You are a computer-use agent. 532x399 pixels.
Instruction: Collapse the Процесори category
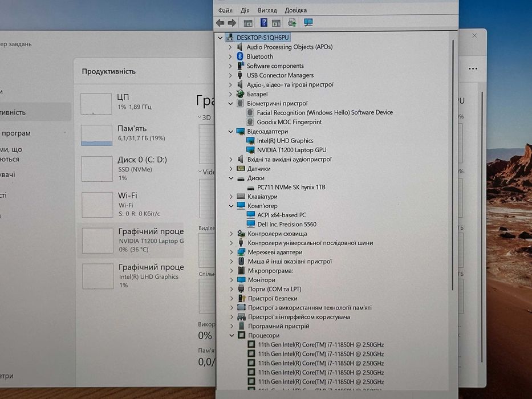point(232,336)
